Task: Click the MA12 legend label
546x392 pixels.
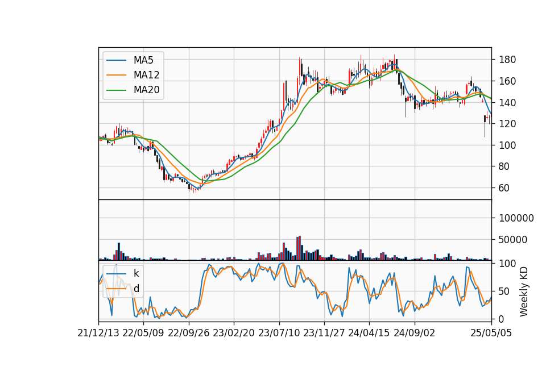Action: click(x=146, y=75)
